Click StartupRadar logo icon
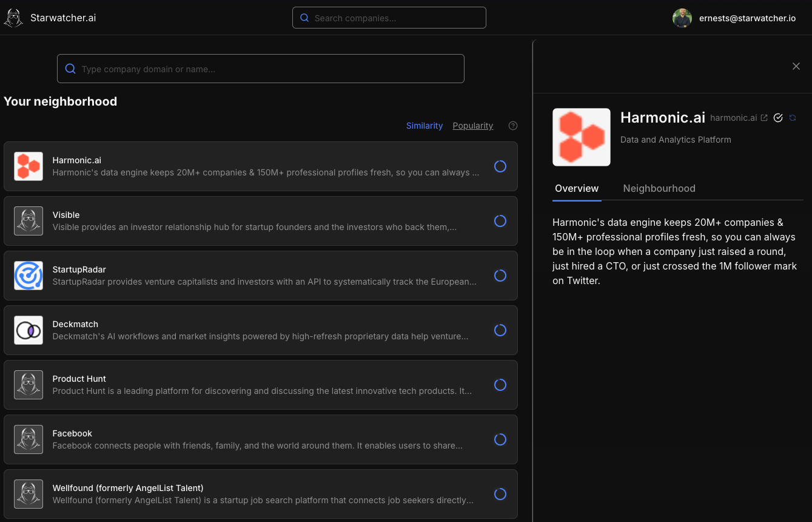The image size is (812, 522). 29,276
